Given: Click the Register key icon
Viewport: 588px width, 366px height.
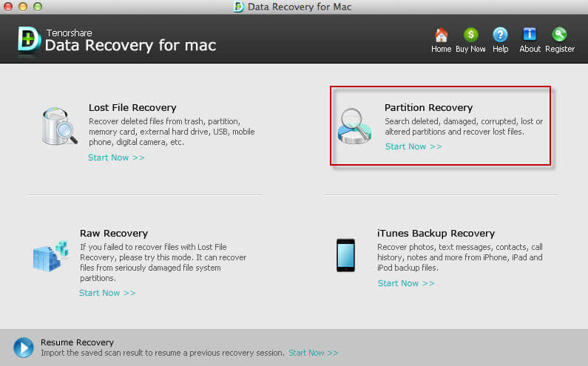Looking at the screenshot, I should 559,35.
